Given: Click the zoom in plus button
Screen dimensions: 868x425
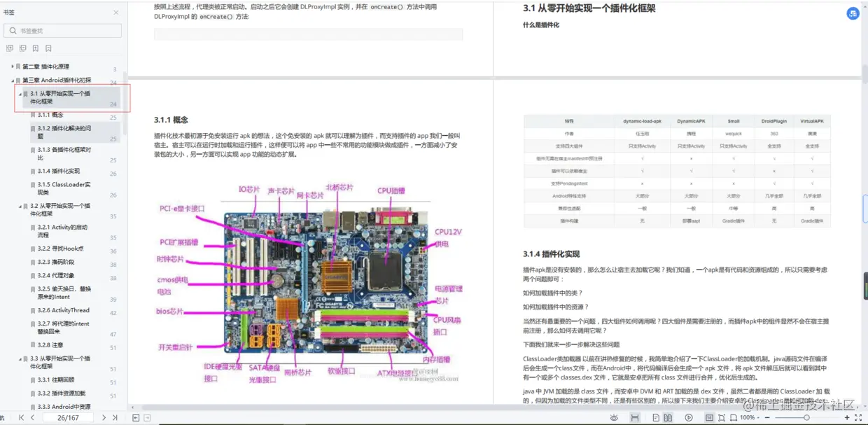Looking at the screenshot, I should [x=847, y=418].
